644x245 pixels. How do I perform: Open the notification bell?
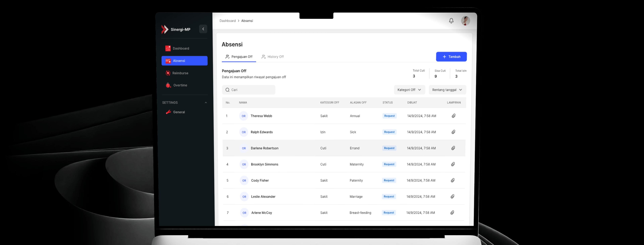(x=451, y=21)
